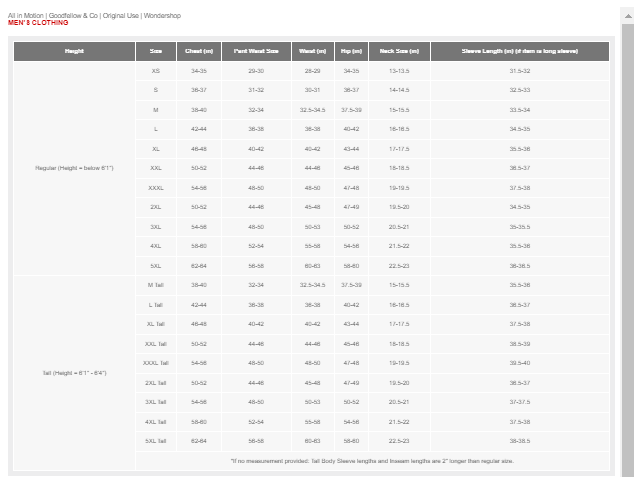Select the regular L size cell
634x477 pixels.
click(x=156, y=129)
